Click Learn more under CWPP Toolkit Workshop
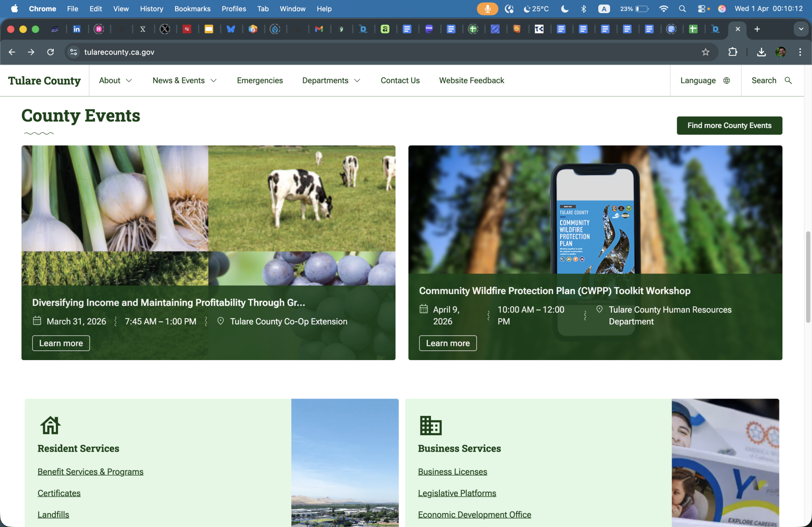 coord(448,343)
